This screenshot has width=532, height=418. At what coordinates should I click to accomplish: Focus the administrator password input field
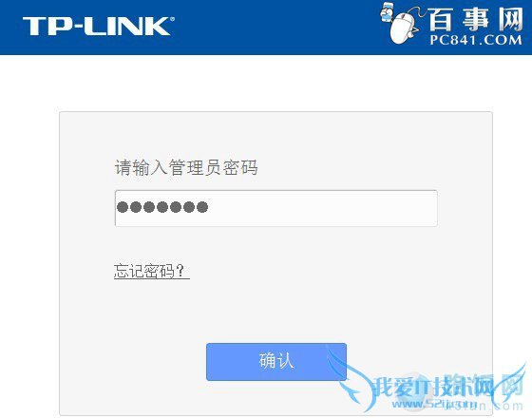(x=276, y=208)
